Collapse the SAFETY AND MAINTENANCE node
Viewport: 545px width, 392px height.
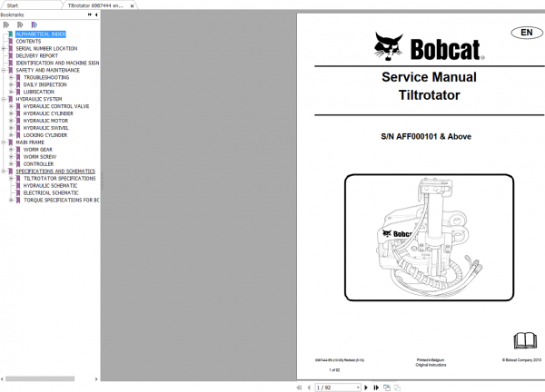(4, 70)
